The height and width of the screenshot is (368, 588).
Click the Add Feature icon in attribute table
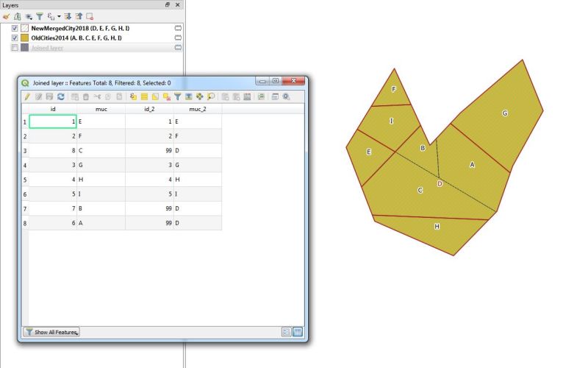(x=75, y=97)
